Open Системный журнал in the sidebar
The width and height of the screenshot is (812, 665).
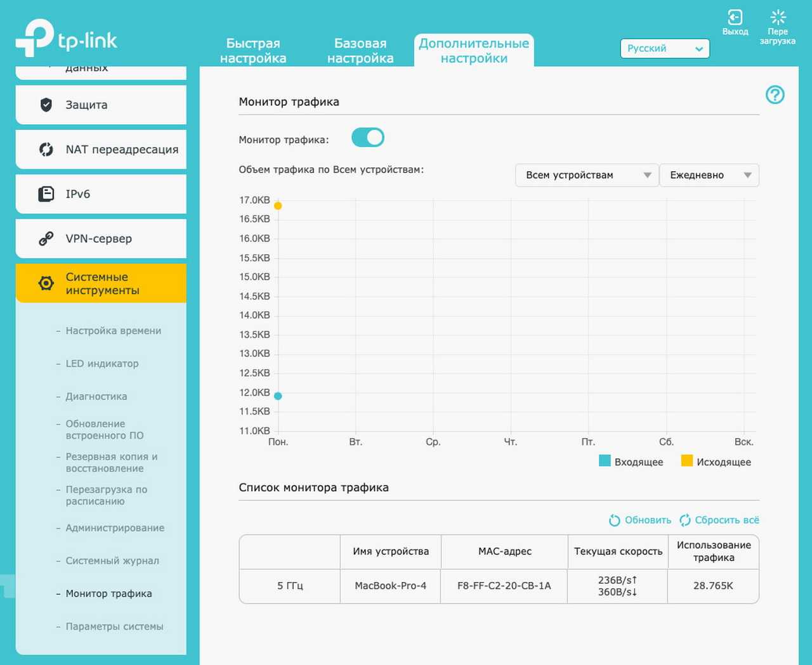tap(112, 561)
